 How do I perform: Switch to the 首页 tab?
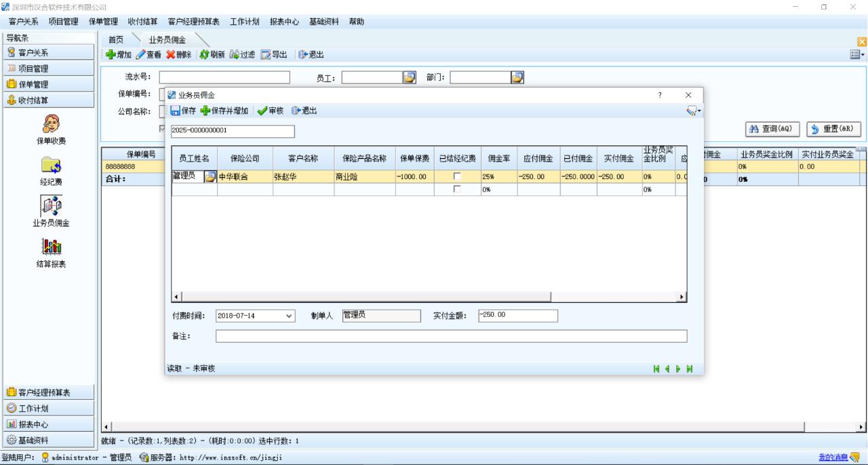116,40
